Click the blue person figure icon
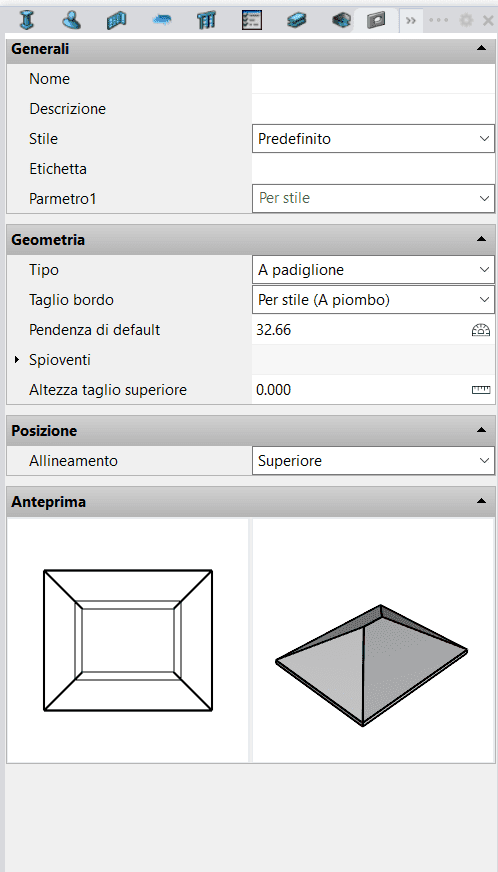498x872 pixels. [71, 21]
